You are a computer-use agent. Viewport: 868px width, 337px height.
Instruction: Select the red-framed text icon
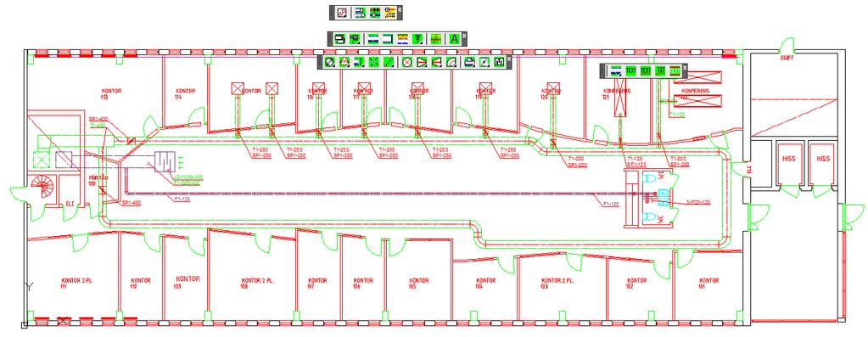675,70
